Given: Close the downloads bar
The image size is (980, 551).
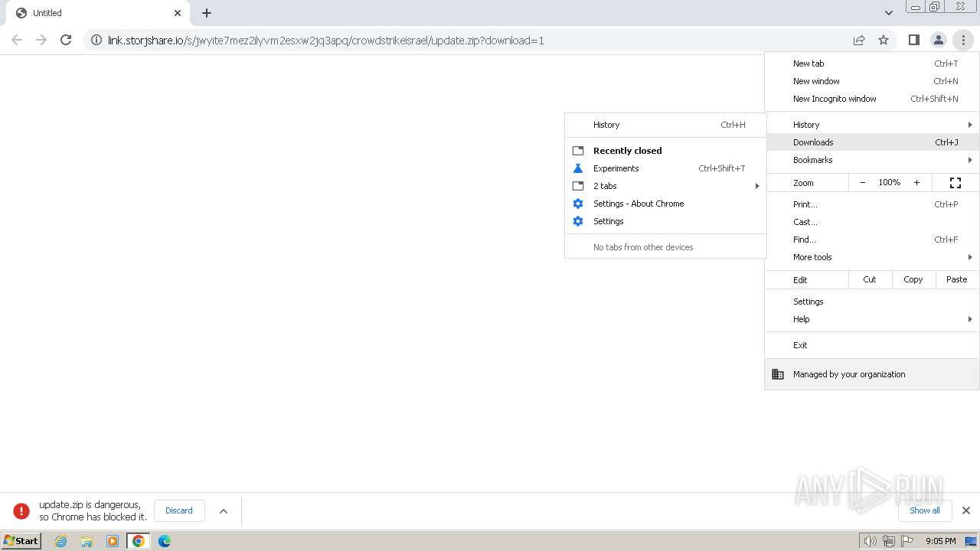Looking at the screenshot, I should [965, 510].
